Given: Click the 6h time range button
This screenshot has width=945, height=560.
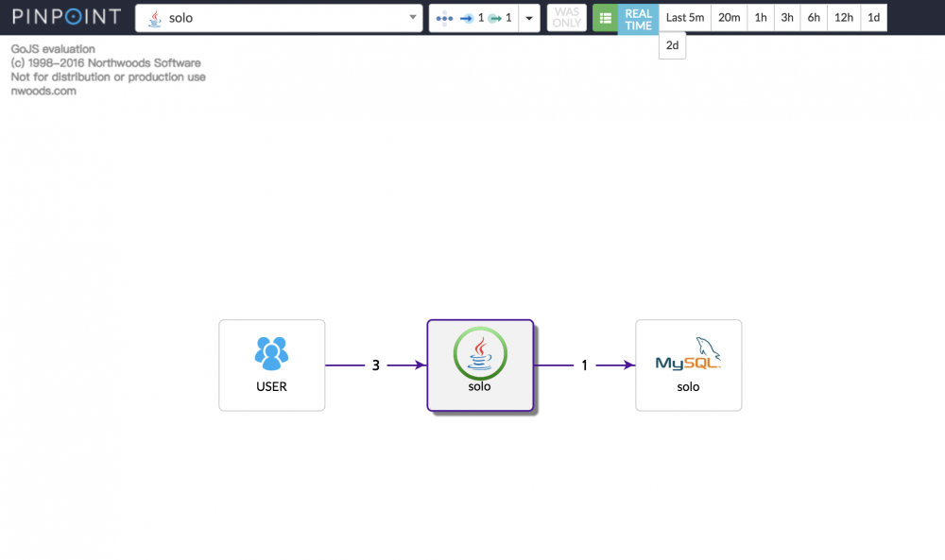Looking at the screenshot, I should pyautogui.click(x=814, y=17).
